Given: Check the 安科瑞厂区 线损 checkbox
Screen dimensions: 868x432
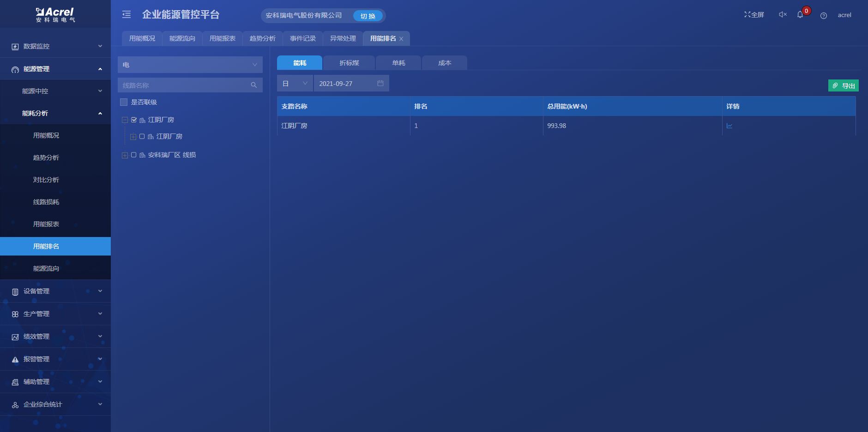Looking at the screenshot, I should click(x=134, y=155).
